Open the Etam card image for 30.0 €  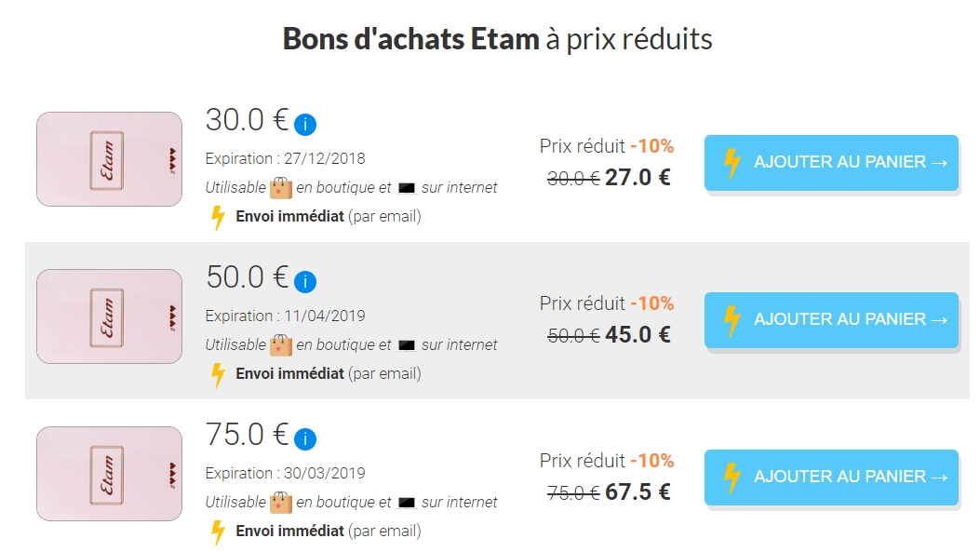coord(110,159)
